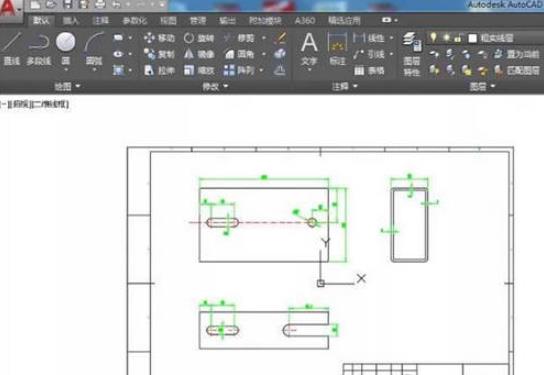The width and height of the screenshot is (544, 375).
Task: Click the Scale (缩放) button
Action: [x=199, y=71]
